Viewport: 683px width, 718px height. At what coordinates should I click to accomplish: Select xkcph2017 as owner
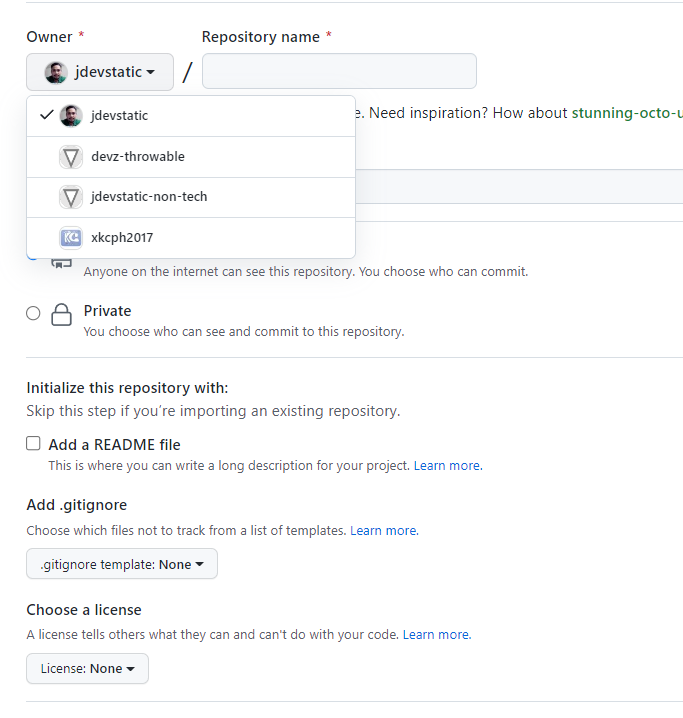pyautogui.click(x=191, y=238)
